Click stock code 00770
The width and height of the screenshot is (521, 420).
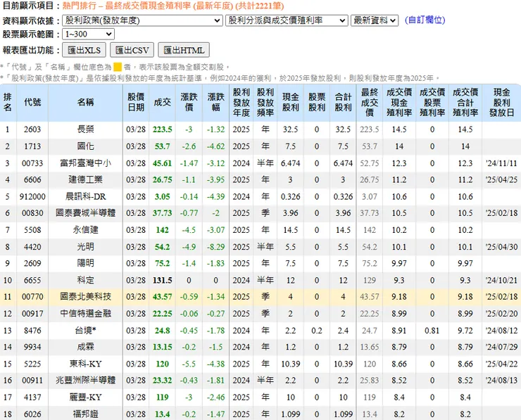(x=32, y=296)
